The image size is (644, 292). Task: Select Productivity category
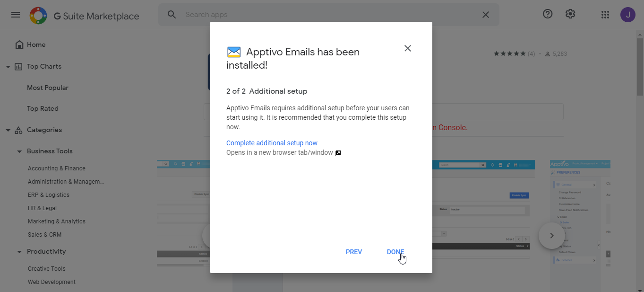click(46, 252)
